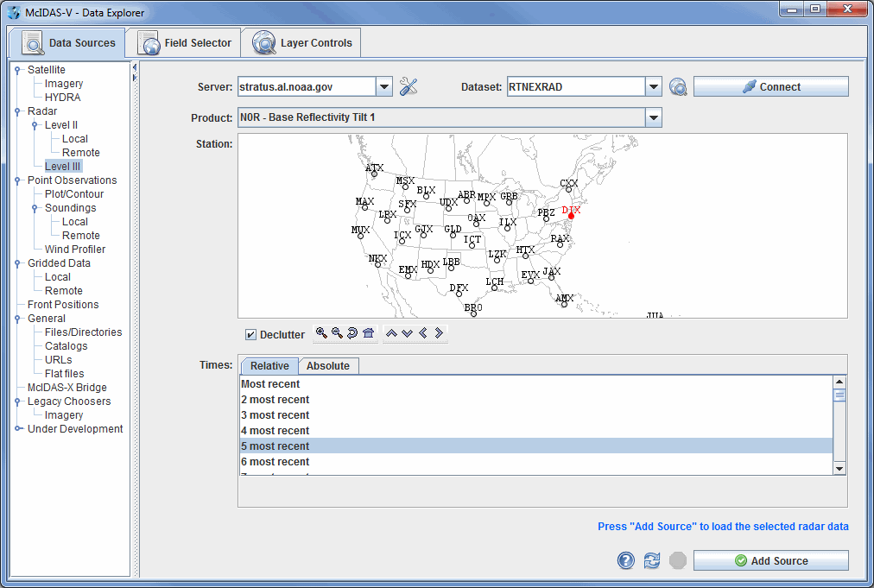
Task: Collapse the Radar tree node
Action: [x=18, y=111]
